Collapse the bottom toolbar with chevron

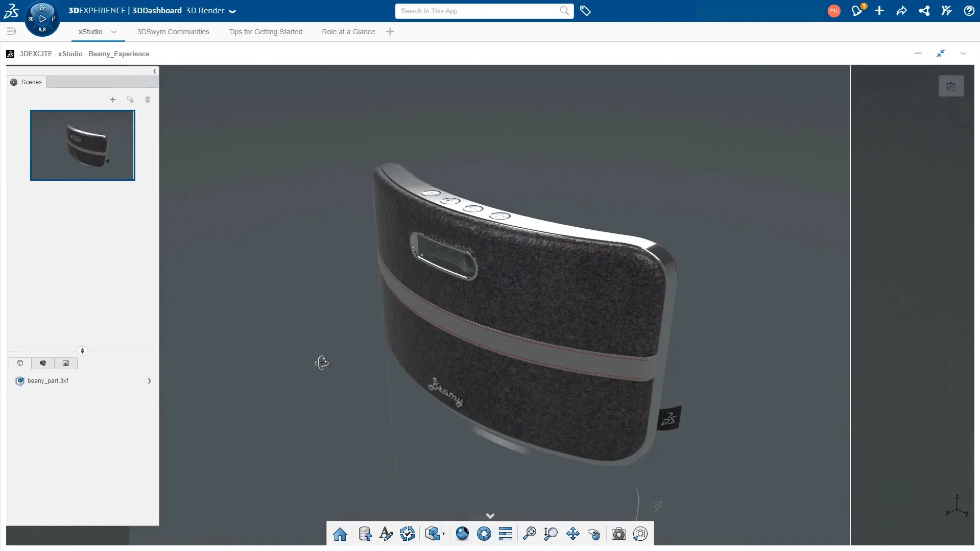pos(490,516)
